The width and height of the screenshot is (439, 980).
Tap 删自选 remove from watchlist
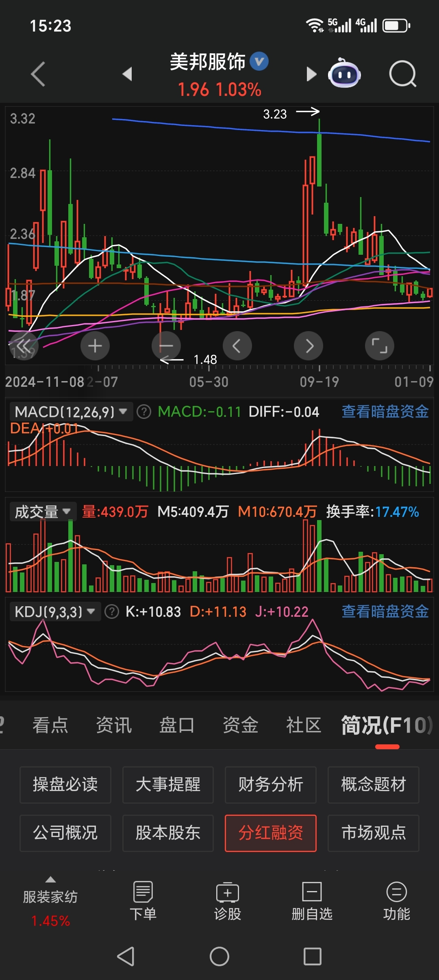point(312,901)
